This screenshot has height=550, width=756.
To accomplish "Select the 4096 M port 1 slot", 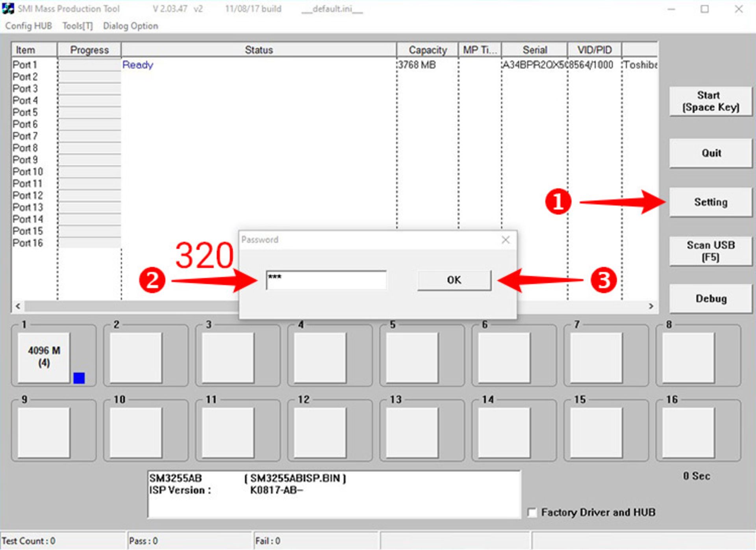I will pos(44,357).
